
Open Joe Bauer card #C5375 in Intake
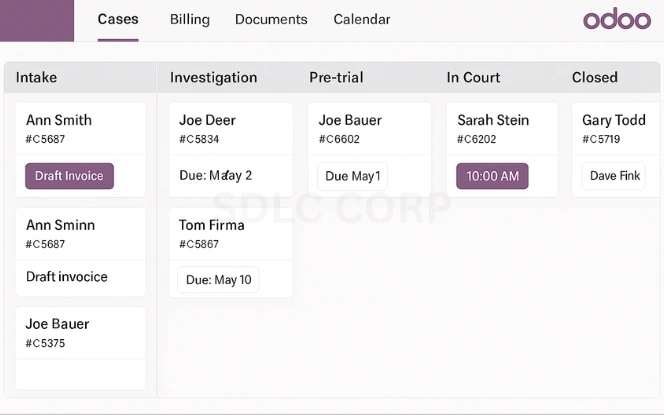coord(80,348)
